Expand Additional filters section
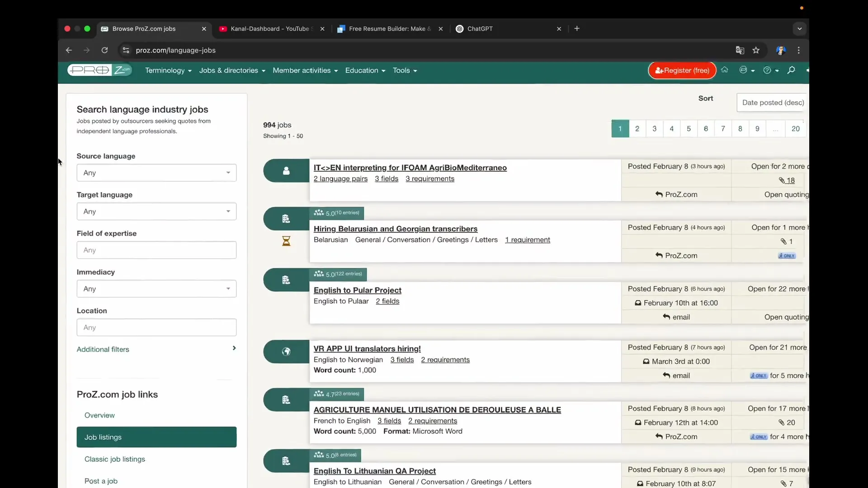This screenshot has width=868, height=488. (x=156, y=349)
